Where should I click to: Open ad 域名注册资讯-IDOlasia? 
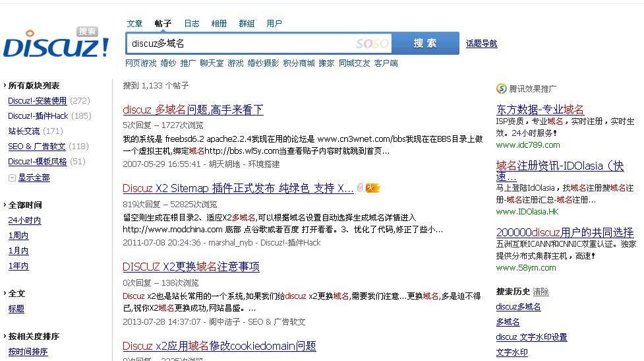(560, 171)
